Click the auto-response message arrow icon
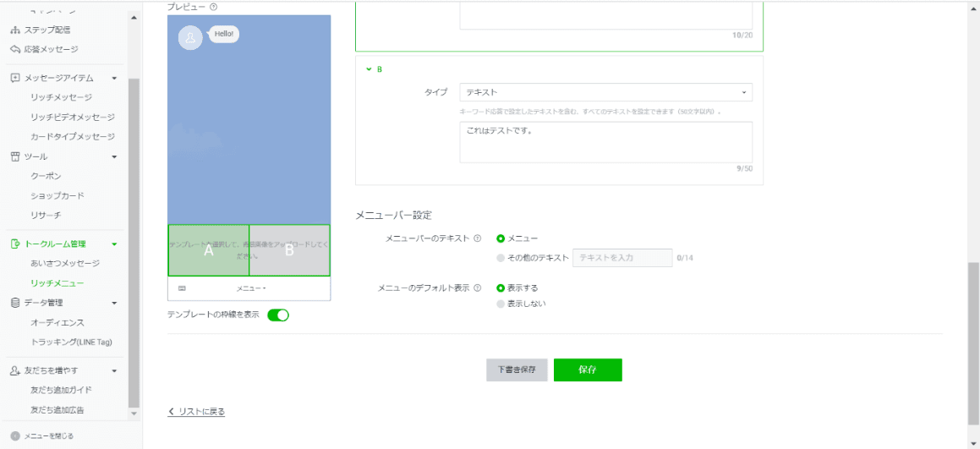The image size is (980, 449). pos(15,49)
